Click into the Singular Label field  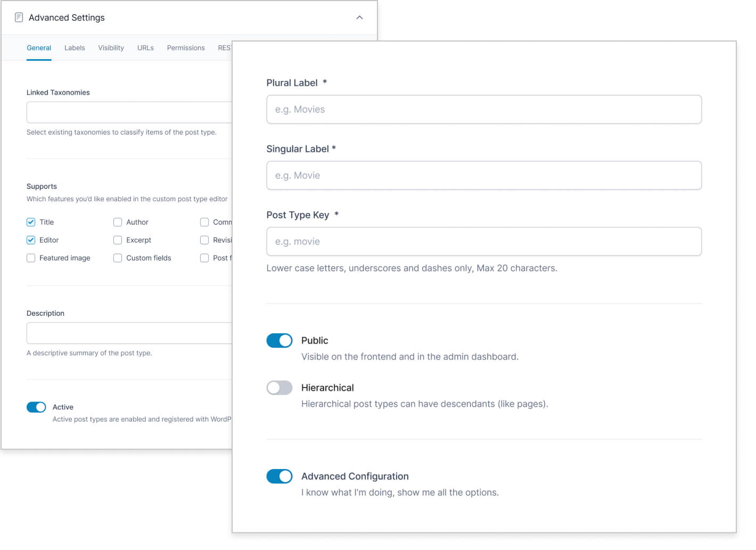tap(483, 176)
